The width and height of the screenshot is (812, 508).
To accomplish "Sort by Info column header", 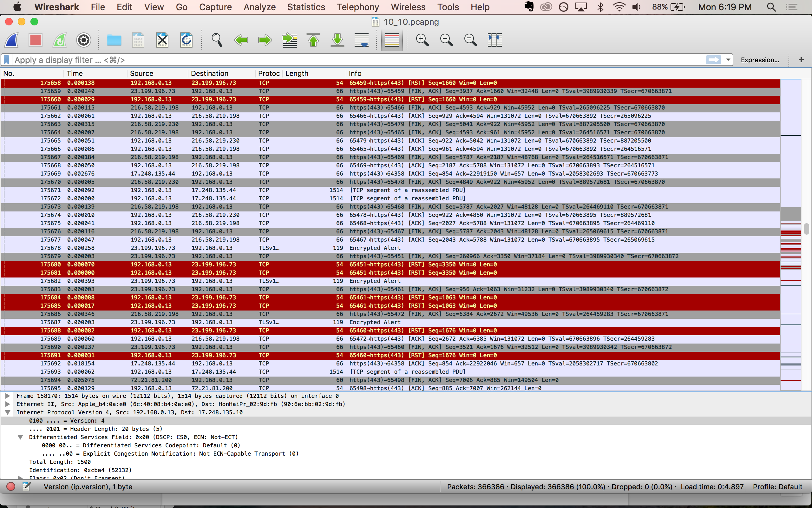I will (564, 73).
